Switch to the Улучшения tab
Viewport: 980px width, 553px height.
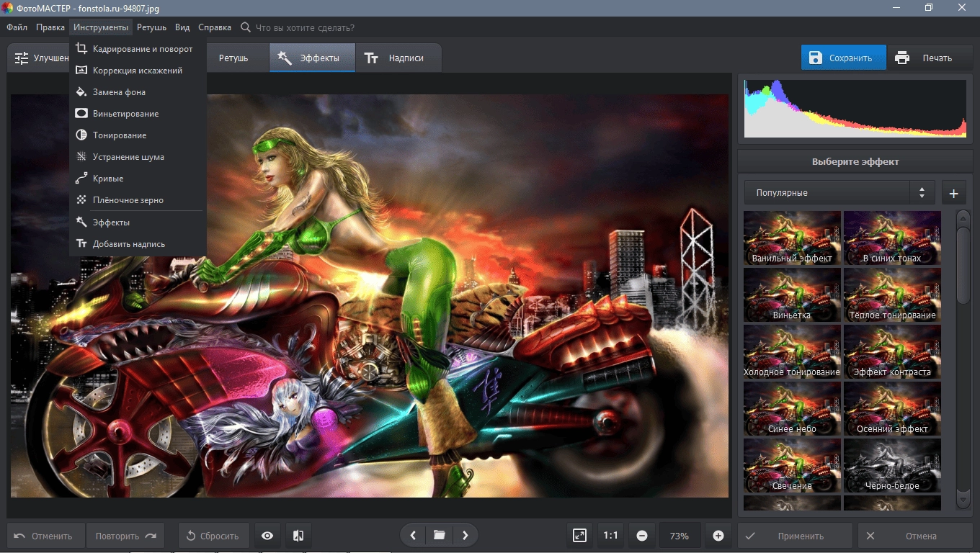click(x=39, y=58)
